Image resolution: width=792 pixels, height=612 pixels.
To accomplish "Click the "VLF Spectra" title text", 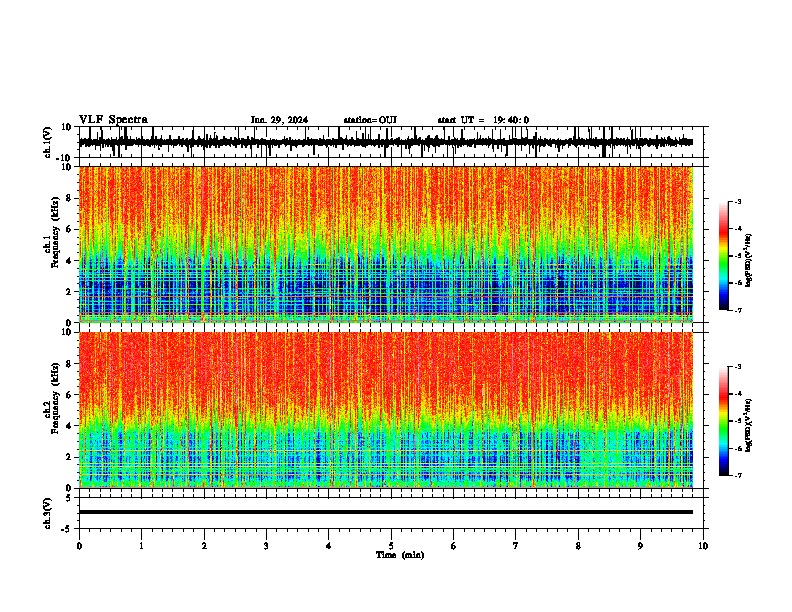I will [113, 120].
